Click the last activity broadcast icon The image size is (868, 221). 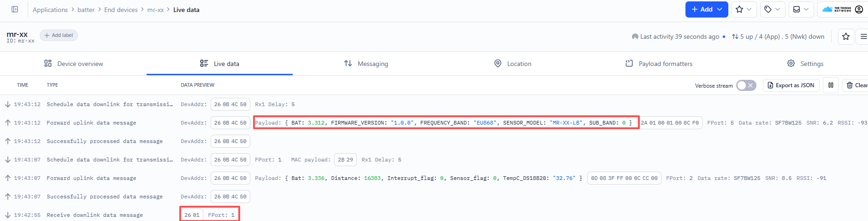635,36
